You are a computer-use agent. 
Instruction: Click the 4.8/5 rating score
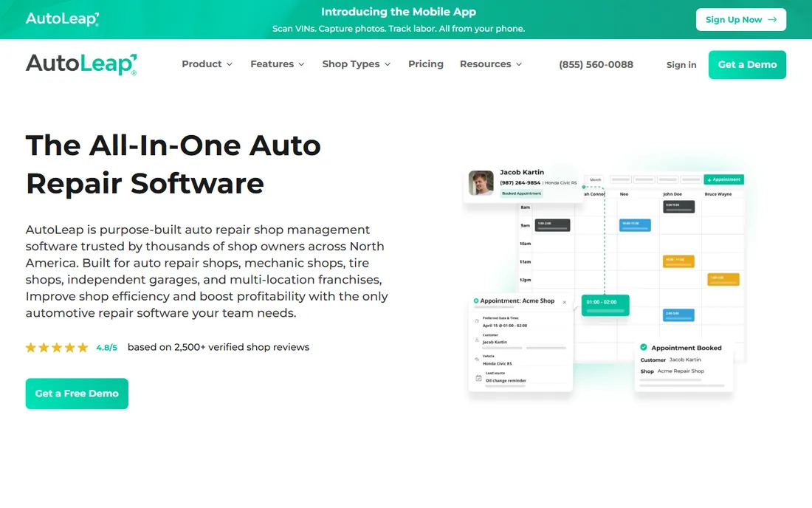pos(107,348)
